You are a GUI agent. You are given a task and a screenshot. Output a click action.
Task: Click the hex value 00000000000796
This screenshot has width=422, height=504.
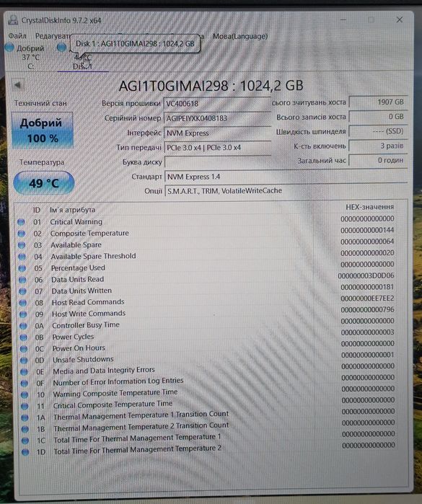367,310
